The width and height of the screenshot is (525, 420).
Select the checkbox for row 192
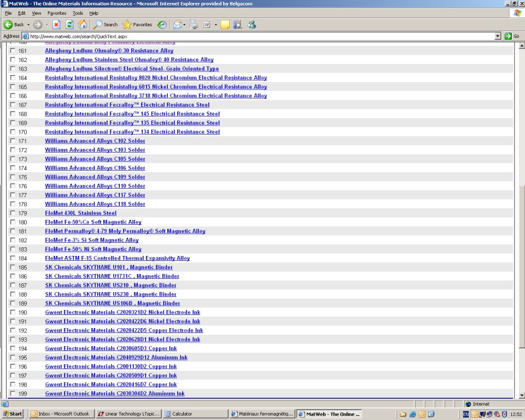pyautogui.click(x=13, y=330)
